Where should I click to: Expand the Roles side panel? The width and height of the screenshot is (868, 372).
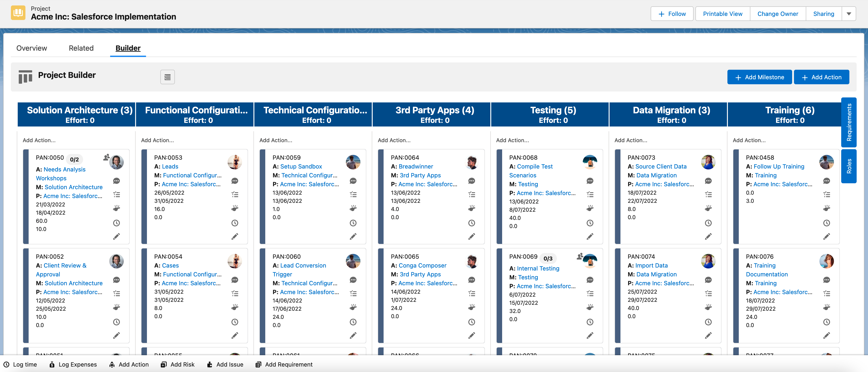click(x=849, y=166)
